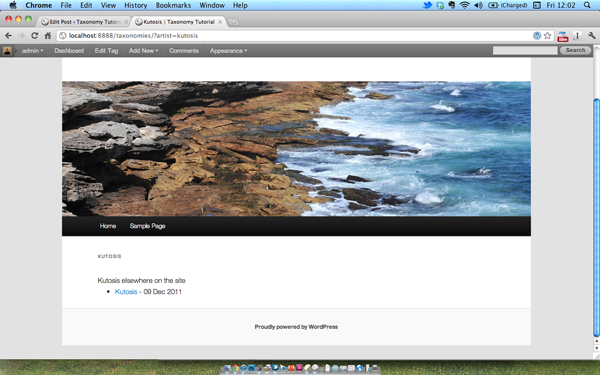Select the Kutosis | Taxonomy Tutorial tab
Image resolution: width=600 pixels, height=375 pixels.
[x=178, y=22]
